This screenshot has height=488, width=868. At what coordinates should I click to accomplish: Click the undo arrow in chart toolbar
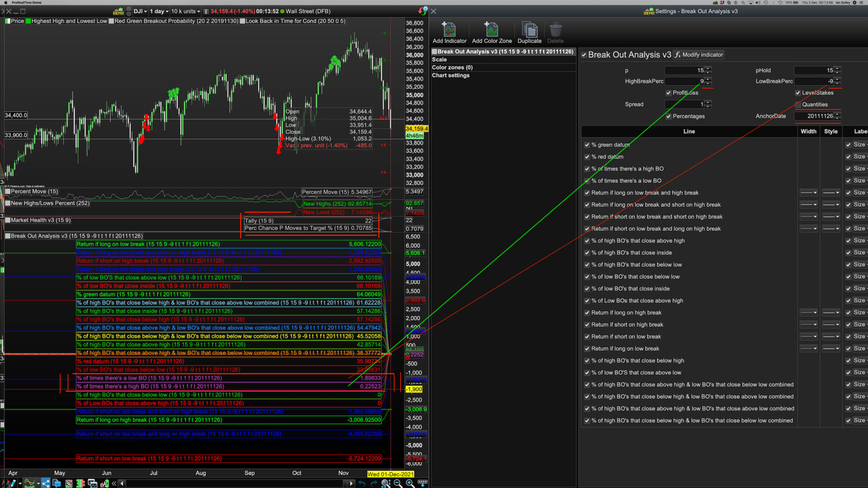click(362, 483)
